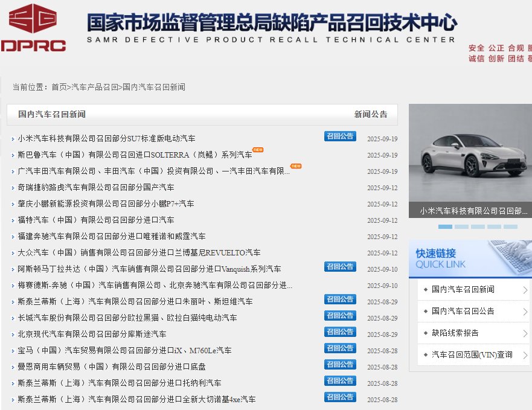Open news 福建奔驰召回唯雅诺和威霆汽车
532x410 pixels.
coord(112,236)
